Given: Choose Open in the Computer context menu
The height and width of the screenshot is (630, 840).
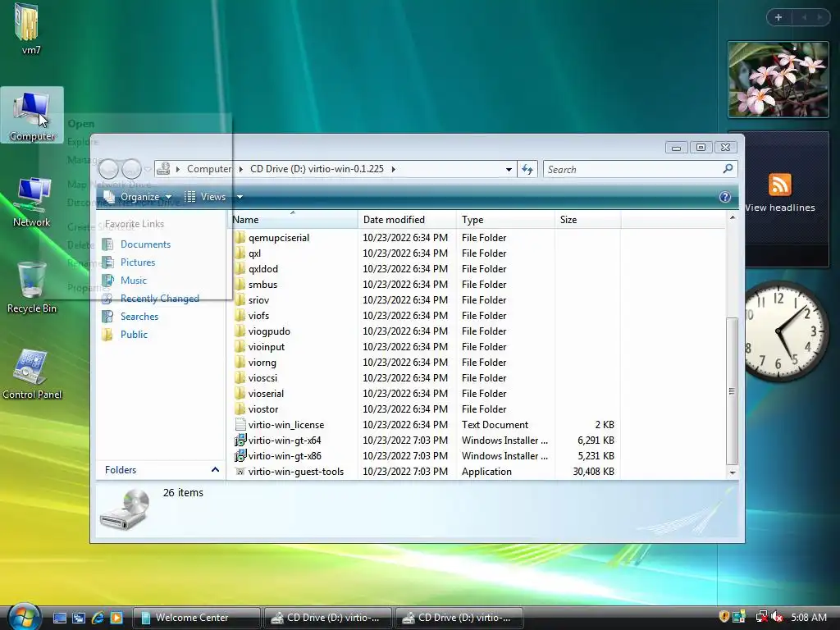Looking at the screenshot, I should tap(81, 124).
